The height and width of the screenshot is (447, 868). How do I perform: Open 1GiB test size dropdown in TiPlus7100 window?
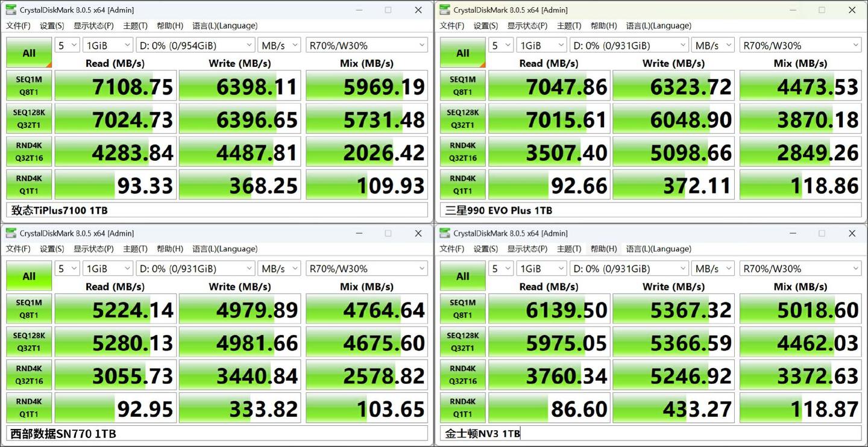pos(108,45)
